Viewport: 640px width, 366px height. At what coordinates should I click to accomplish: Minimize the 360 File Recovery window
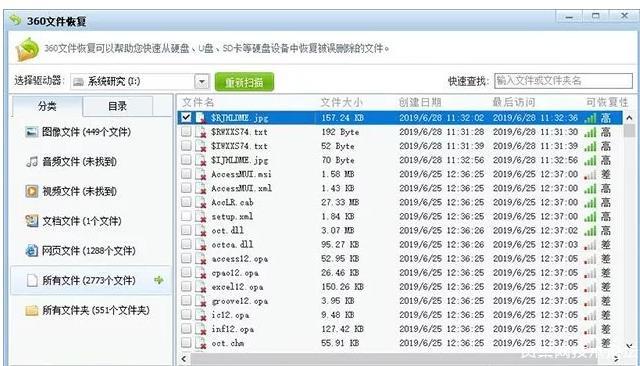569,17
